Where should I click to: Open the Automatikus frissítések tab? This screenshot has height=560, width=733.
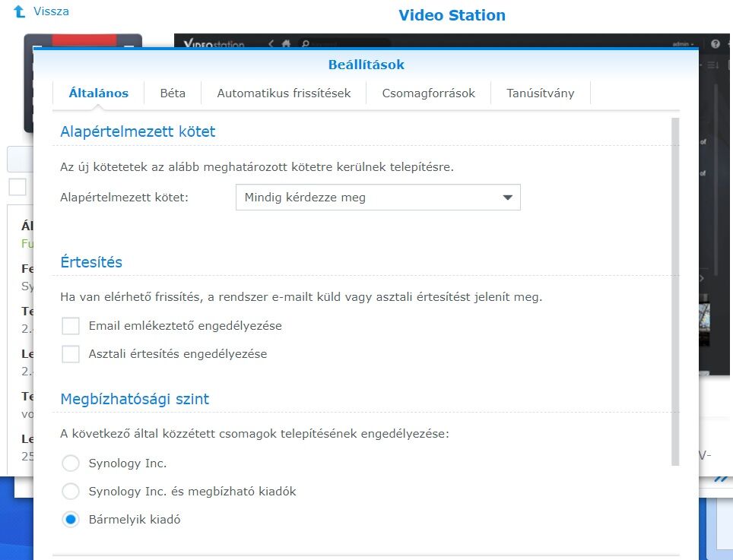[x=284, y=93]
